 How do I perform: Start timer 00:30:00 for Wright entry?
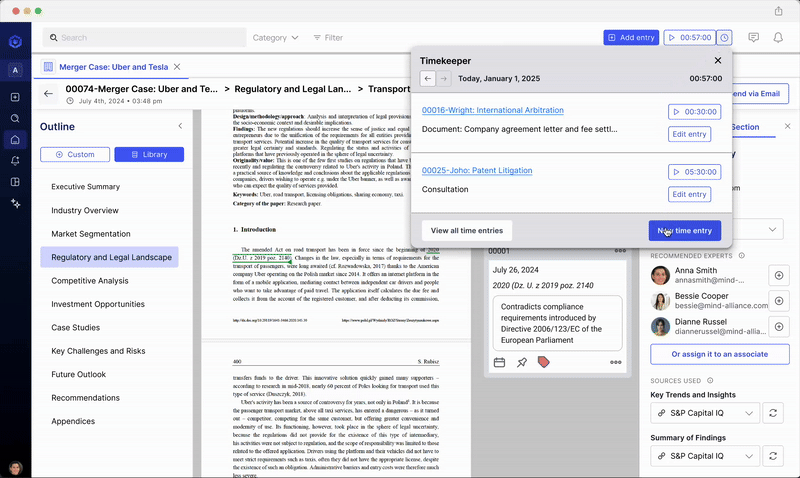pos(694,112)
